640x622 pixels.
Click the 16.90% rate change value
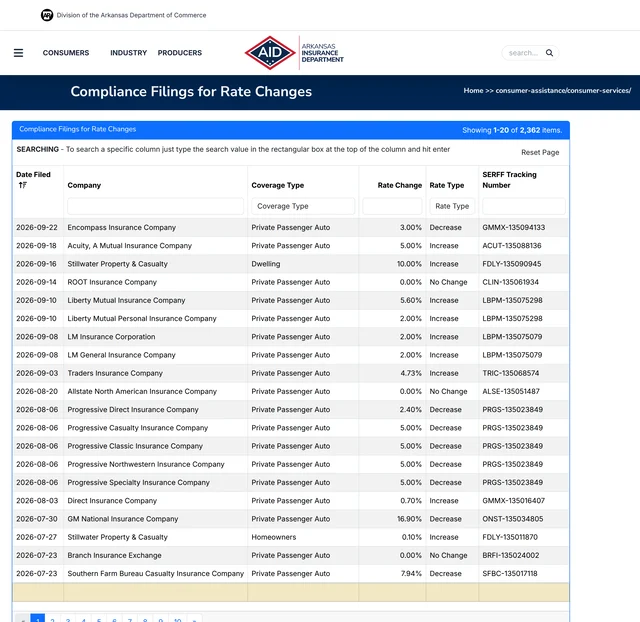(x=409, y=519)
